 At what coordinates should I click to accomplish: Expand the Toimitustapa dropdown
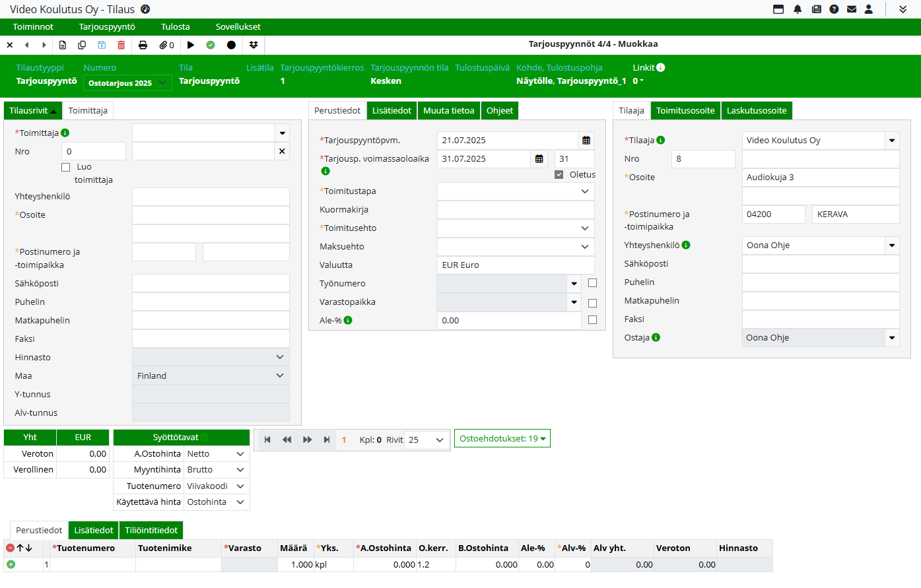[584, 191]
